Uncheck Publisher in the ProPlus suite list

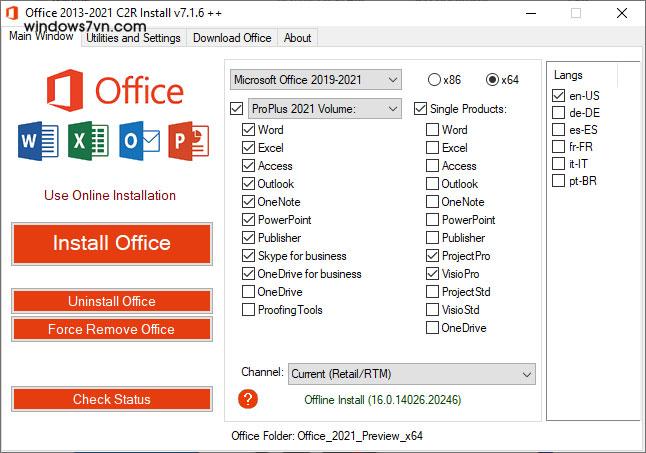248,238
